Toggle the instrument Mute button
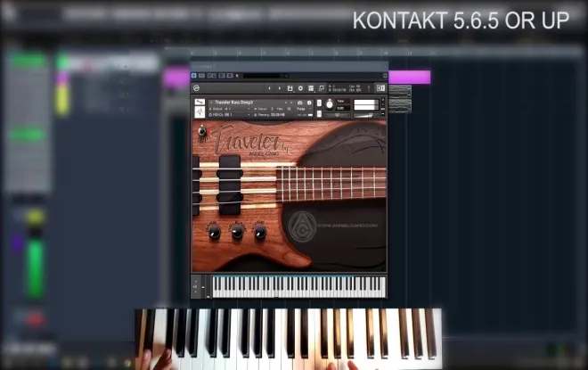The image size is (588, 370). pyautogui.click(x=319, y=114)
